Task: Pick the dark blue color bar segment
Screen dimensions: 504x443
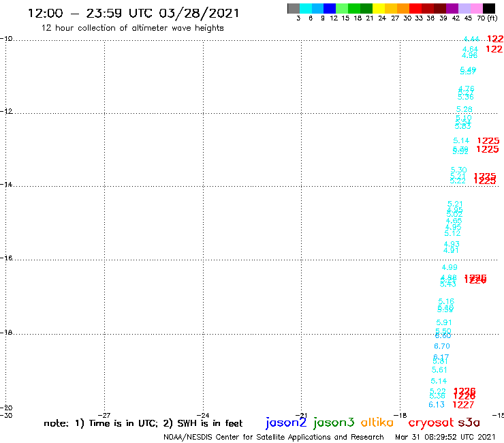Action: 330,8
